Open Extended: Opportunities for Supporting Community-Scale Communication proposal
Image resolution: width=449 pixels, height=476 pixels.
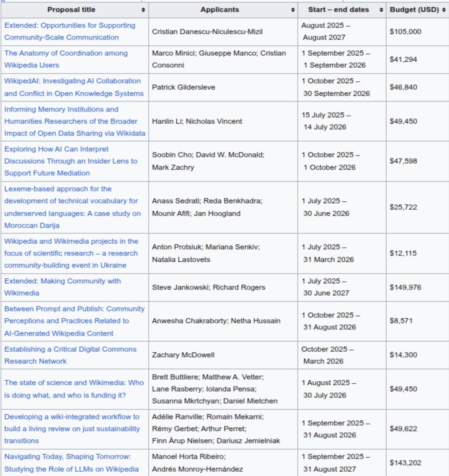point(70,31)
